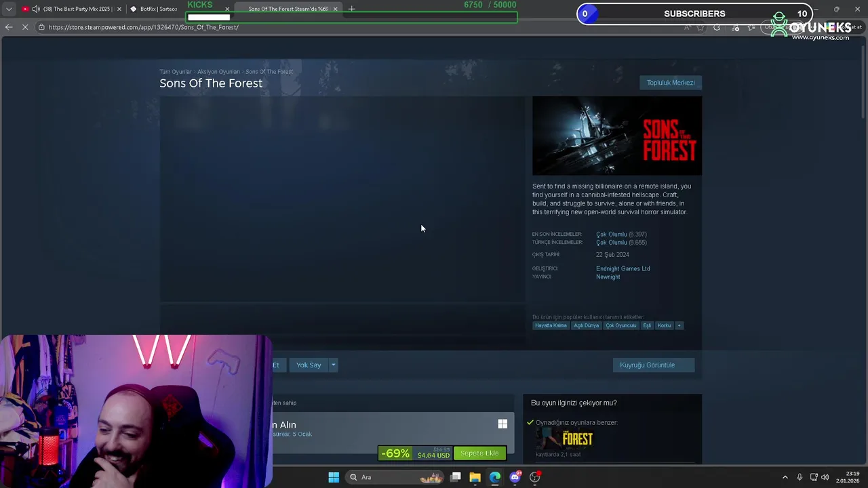The width and height of the screenshot is (868, 488).
Task: Select the Eşli tag
Action: pos(647,325)
